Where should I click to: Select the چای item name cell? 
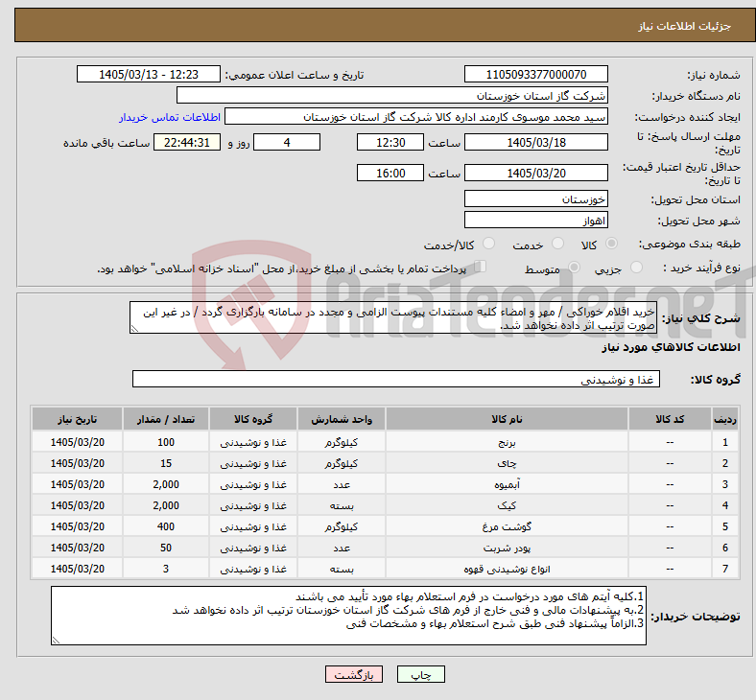(507, 463)
